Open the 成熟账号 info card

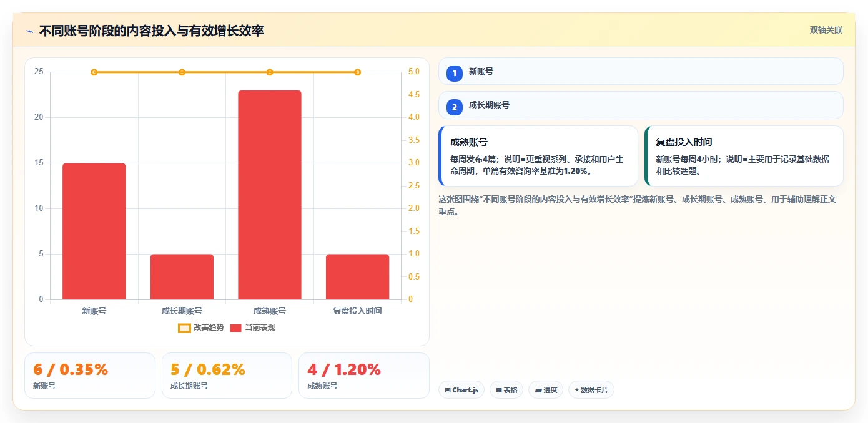(538, 156)
